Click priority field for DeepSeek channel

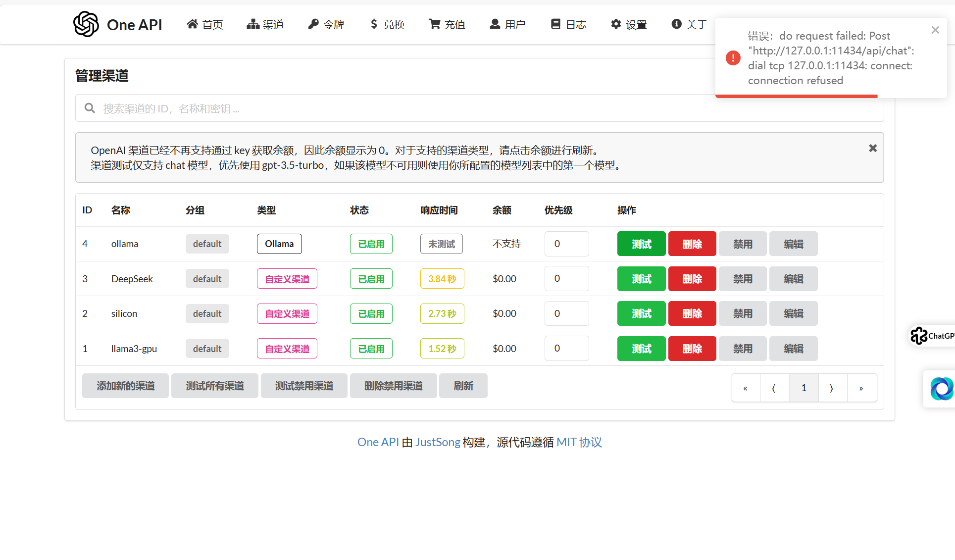(x=566, y=279)
